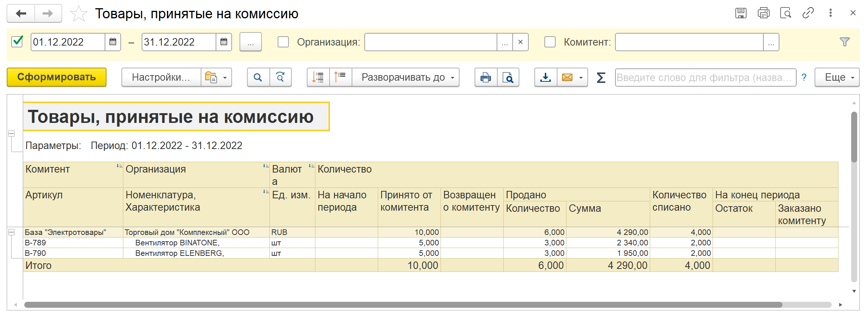868x316 pixels.
Task: Click the link chain icon in the title bar
Action: 808,13
